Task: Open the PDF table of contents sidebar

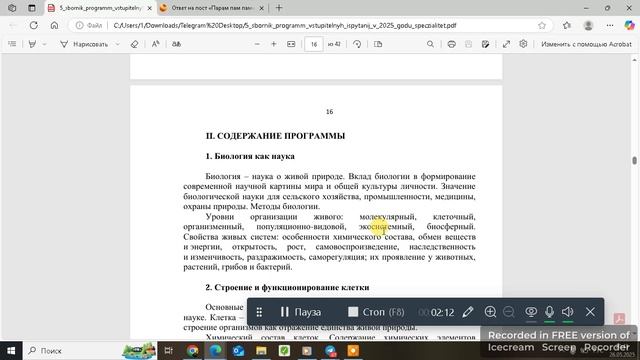Action: click(12, 44)
